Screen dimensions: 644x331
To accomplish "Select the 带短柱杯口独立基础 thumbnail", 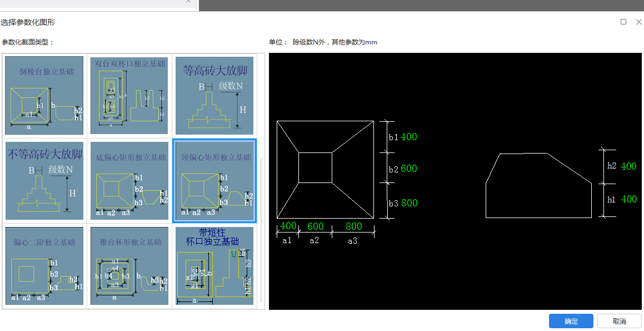I will 214,266.
